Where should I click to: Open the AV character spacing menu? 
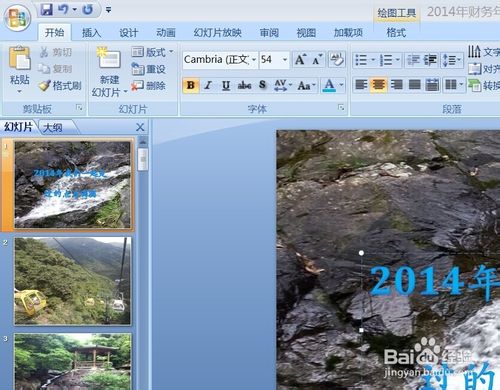pyautogui.click(x=283, y=85)
